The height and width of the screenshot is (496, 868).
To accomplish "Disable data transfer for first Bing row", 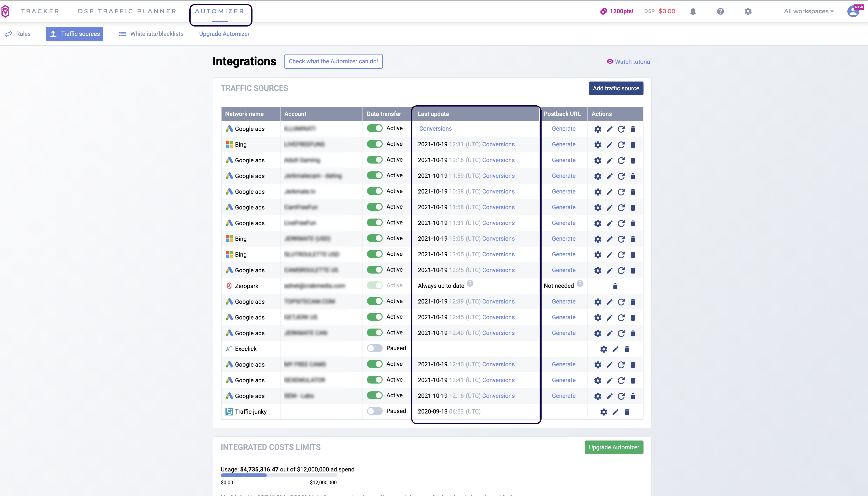I will [x=375, y=144].
